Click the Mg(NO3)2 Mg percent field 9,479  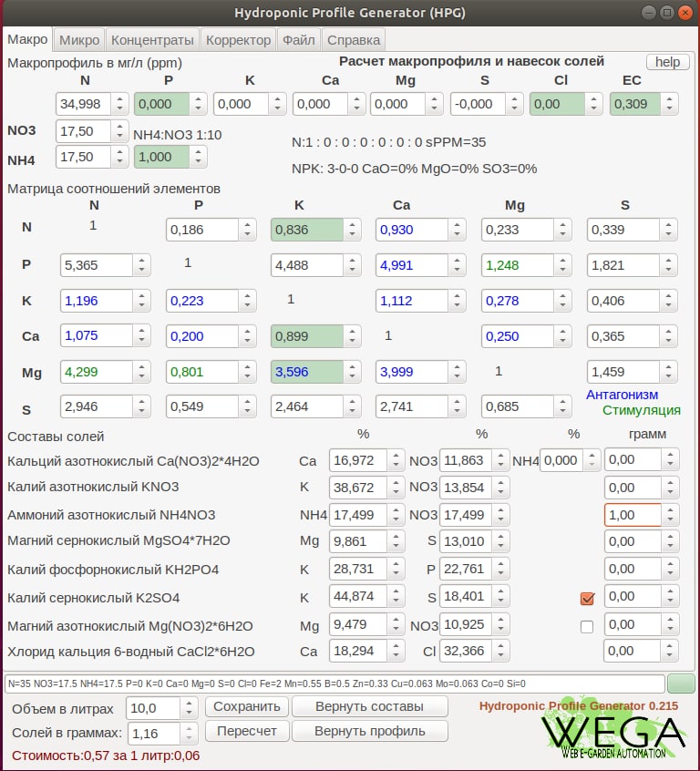(358, 624)
